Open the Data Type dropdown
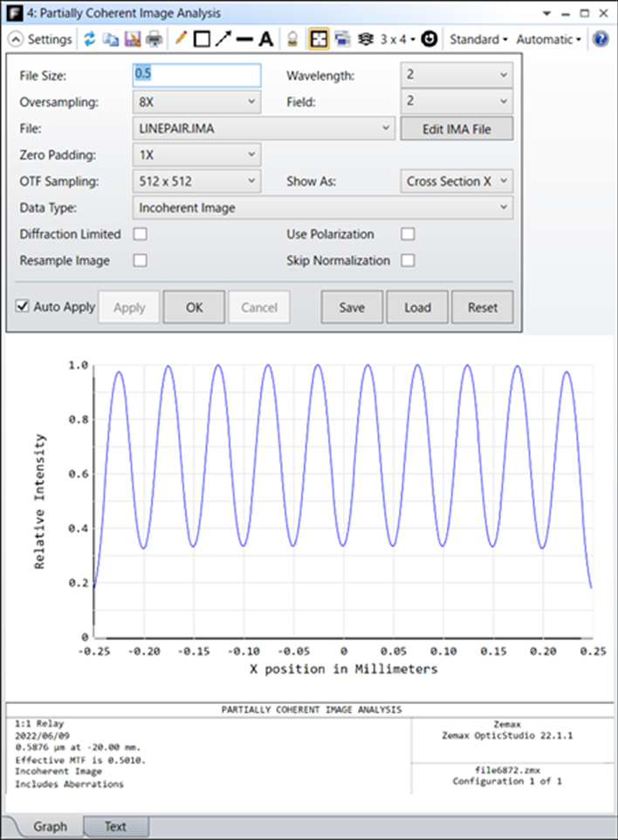Image resolution: width=618 pixels, height=840 pixels. tap(322, 208)
